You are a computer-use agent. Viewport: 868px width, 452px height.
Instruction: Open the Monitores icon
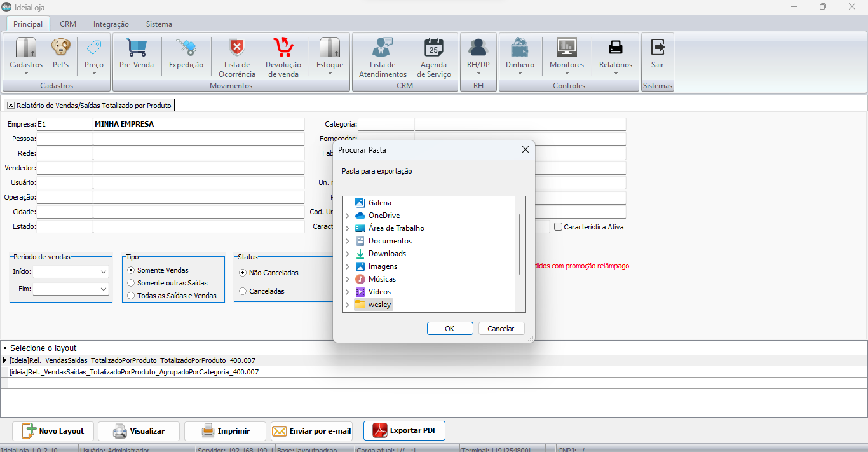(x=566, y=48)
